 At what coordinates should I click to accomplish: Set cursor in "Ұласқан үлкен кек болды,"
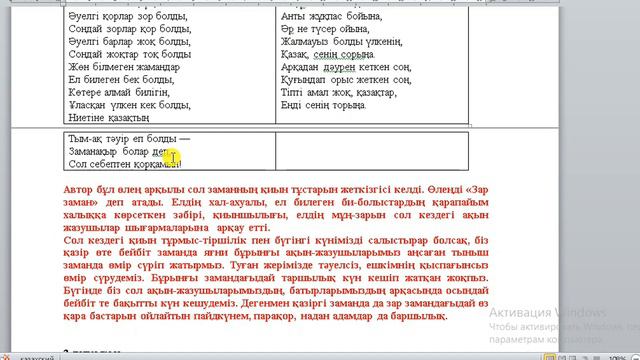click(129, 105)
